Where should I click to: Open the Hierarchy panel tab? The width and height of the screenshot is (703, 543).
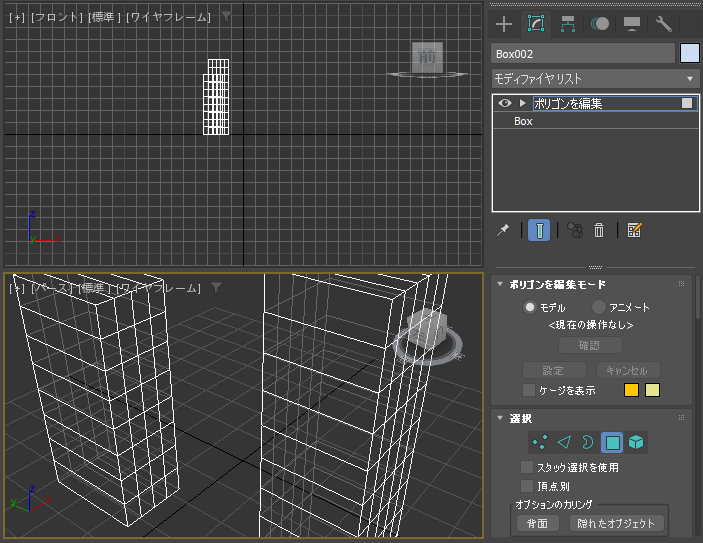pos(568,24)
